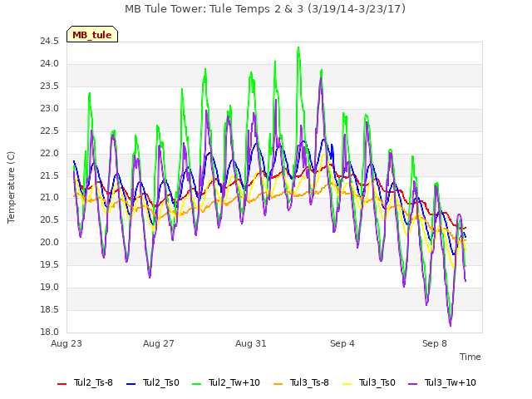Click the 23.5 y-axis tick label
Image resolution: width=532 pixels, height=399 pixels.
[50, 86]
